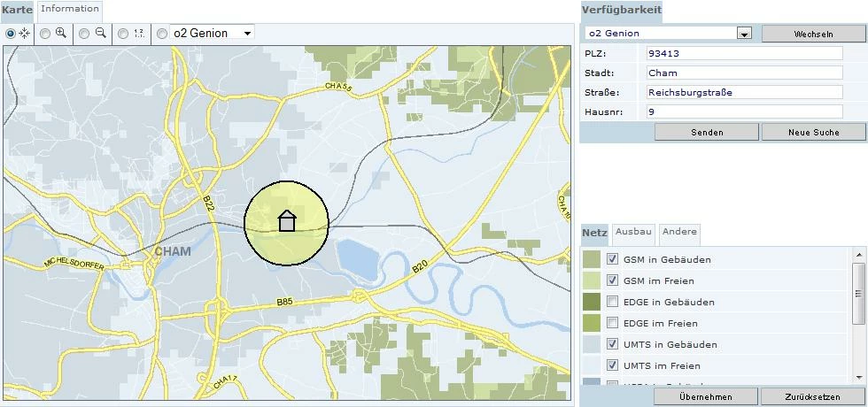Open the Verfügbarkeit tab
This screenshot has width=868, height=407.
click(x=621, y=10)
